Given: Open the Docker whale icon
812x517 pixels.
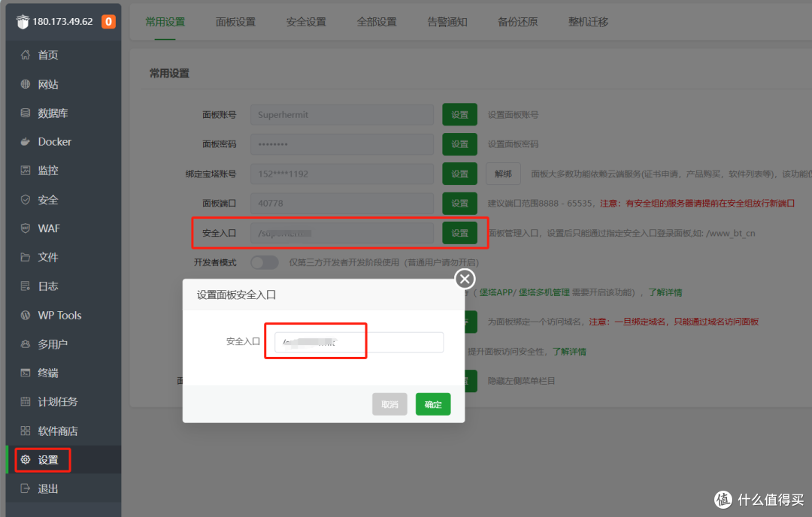Looking at the screenshot, I should [x=26, y=141].
